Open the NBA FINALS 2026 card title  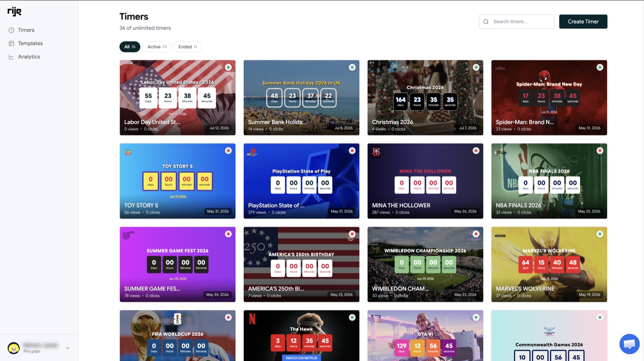pos(519,205)
